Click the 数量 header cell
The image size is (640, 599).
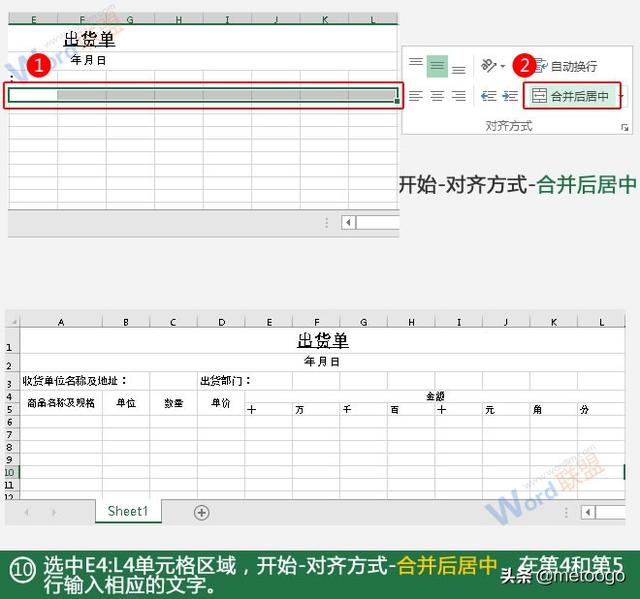coord(173,403)
